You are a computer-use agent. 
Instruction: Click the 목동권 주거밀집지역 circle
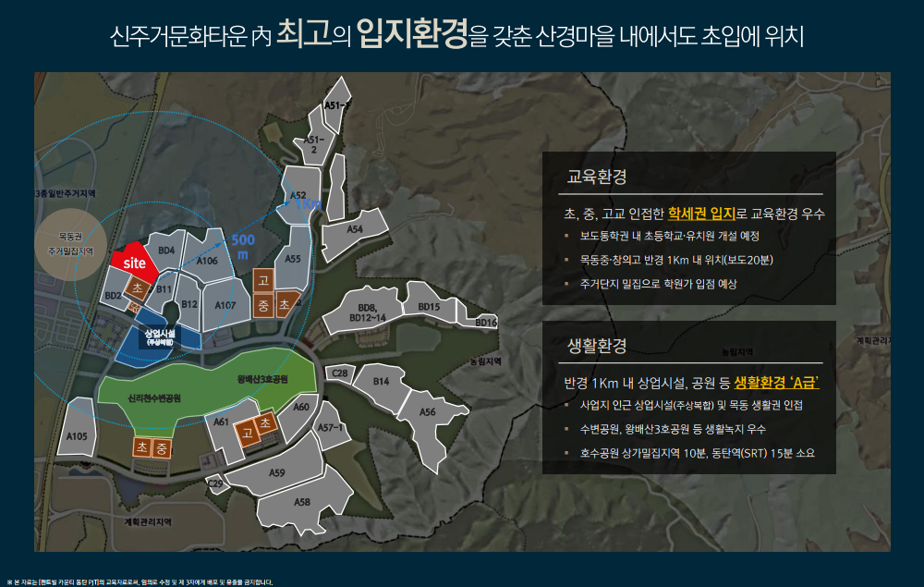click(x=71, y=244)
